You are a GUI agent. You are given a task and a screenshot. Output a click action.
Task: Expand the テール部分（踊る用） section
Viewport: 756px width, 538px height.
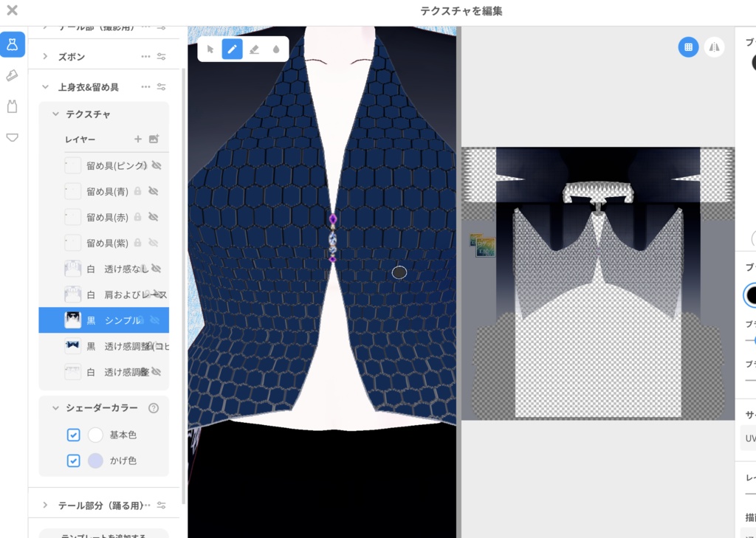point(45,506)
